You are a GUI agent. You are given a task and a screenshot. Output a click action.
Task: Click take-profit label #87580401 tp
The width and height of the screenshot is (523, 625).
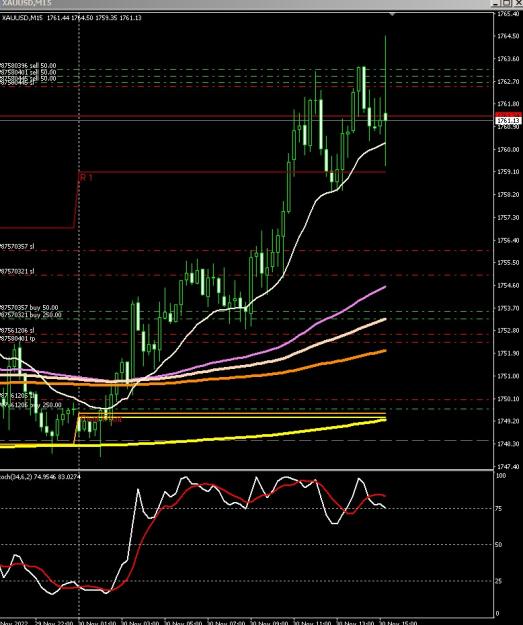(18, 338)
